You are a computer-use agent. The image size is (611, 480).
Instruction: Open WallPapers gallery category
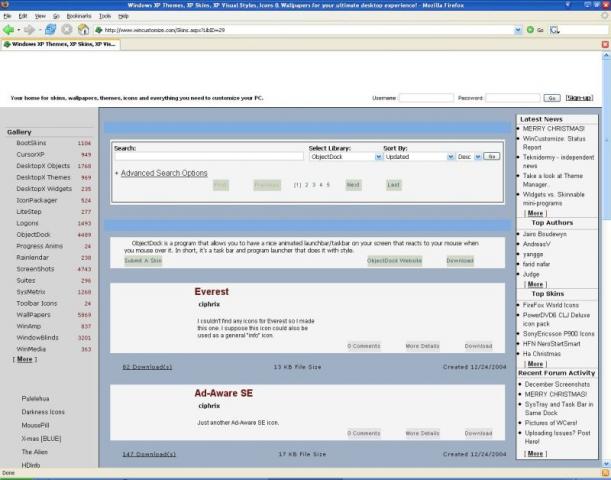tap(34, 314)
